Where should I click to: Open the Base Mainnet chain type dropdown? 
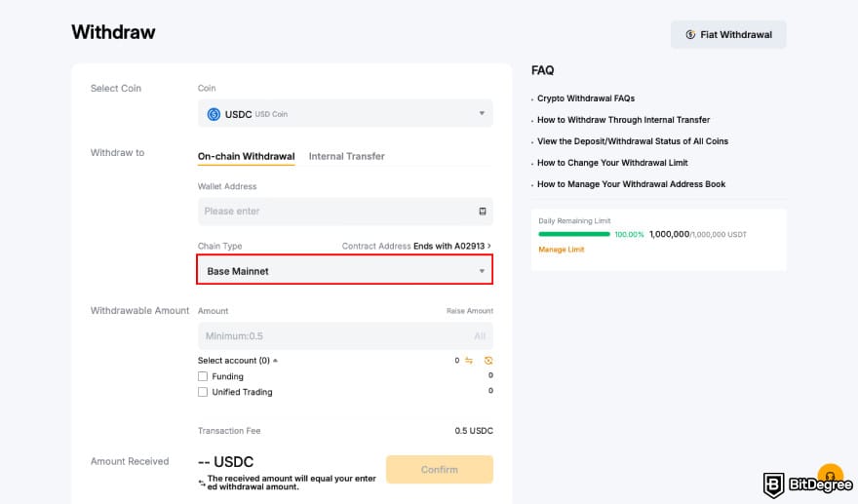[x=345, y=270]
